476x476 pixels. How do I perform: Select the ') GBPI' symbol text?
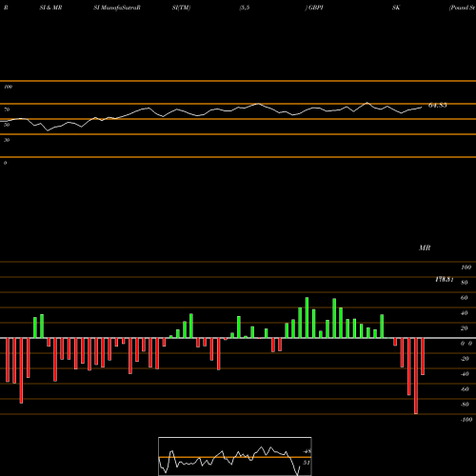click(x=314, y=8)
